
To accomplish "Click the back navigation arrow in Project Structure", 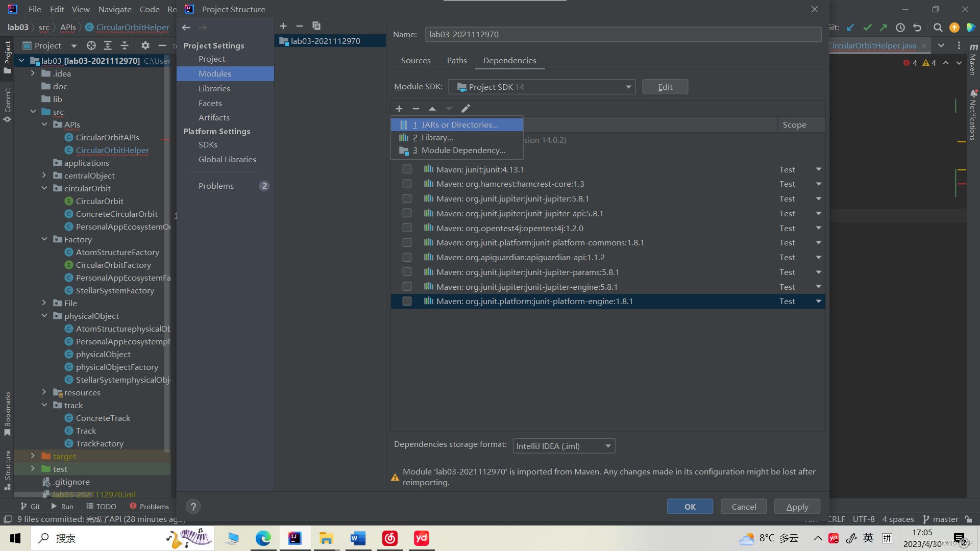I will [186, 28].
